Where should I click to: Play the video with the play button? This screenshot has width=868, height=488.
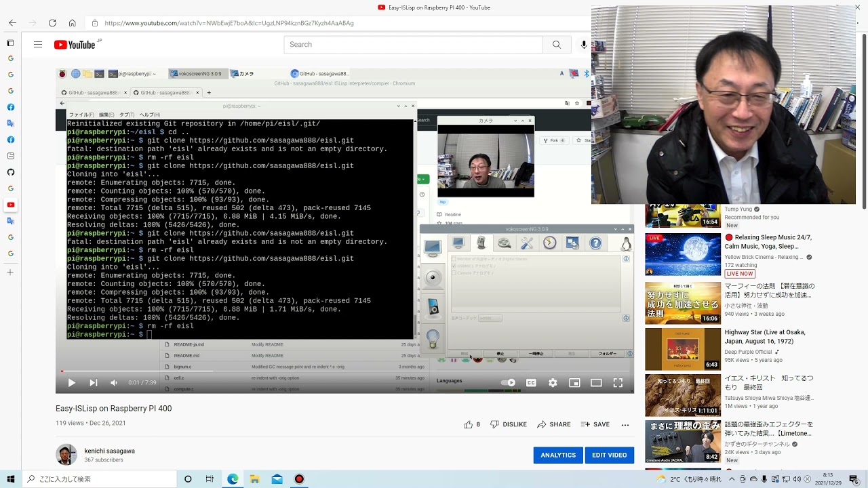point(72,383)
